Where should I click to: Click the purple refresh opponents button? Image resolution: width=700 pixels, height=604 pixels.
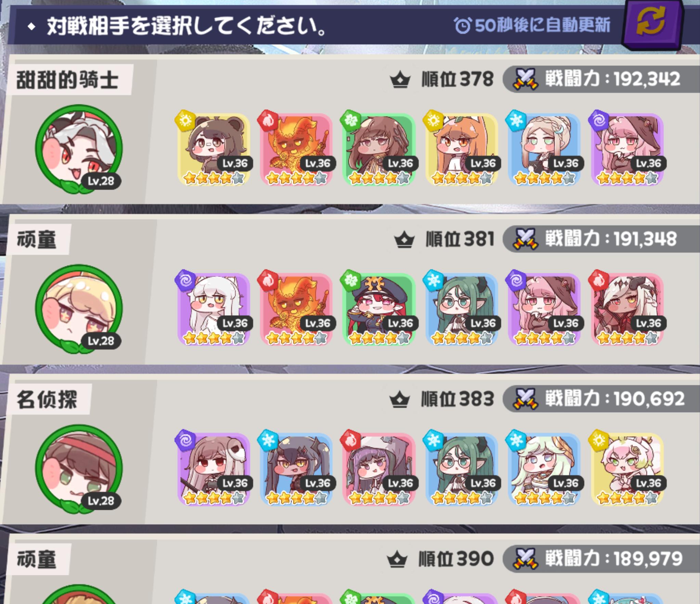652,25
